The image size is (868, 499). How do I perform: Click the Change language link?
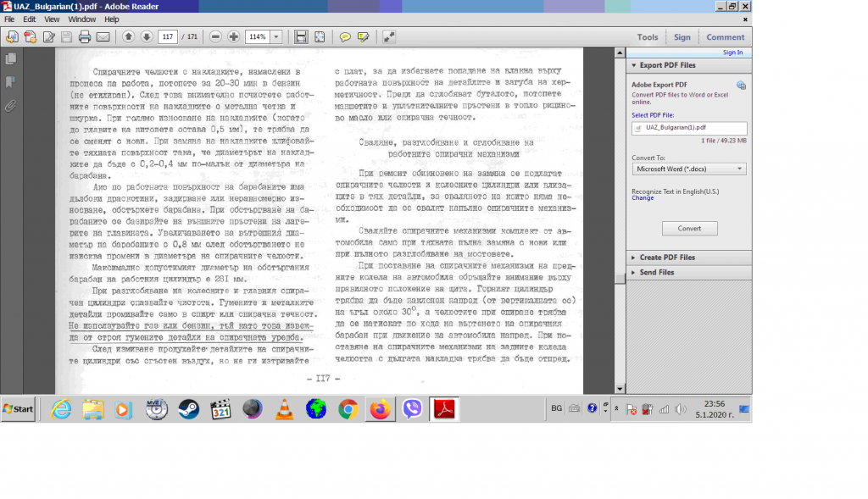coord(643,198)
